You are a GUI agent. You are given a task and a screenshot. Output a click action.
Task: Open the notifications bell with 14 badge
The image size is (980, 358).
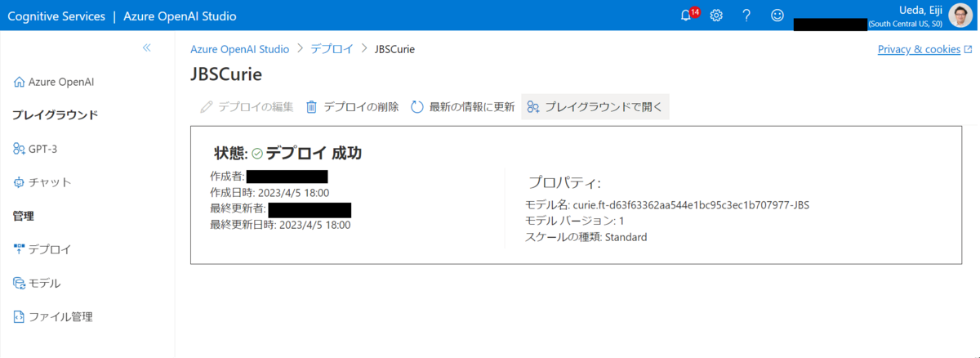(x=688, y=15)
